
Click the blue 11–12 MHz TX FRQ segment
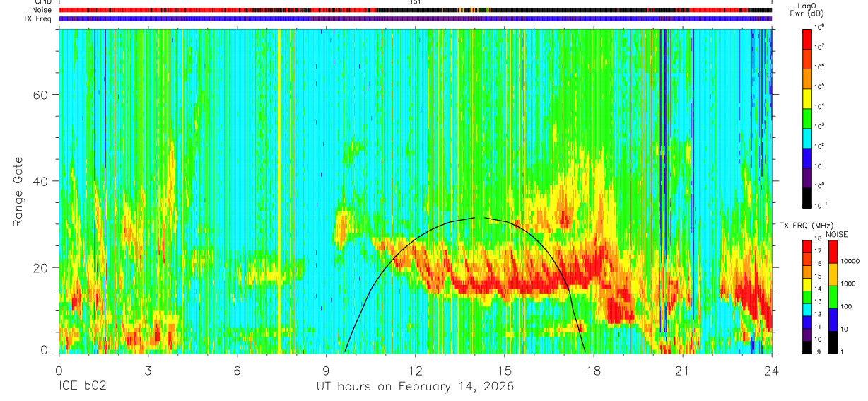(807, 322)
